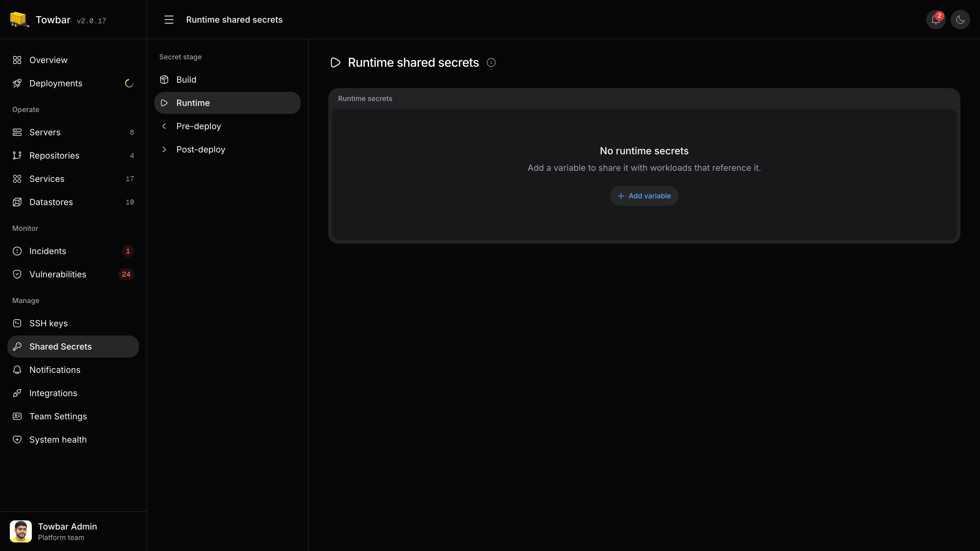Click the Incidents alert icon
This screenshot has width=980, height=551.
tap(17, 251)
